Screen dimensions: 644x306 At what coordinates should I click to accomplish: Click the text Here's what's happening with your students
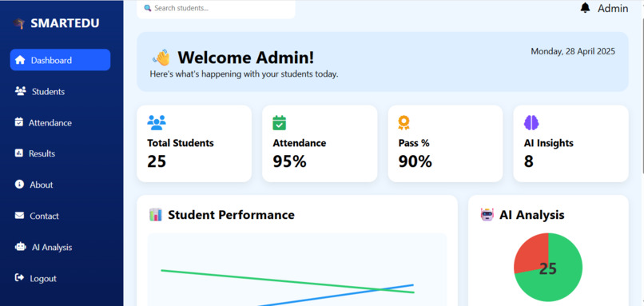point(244,75)
